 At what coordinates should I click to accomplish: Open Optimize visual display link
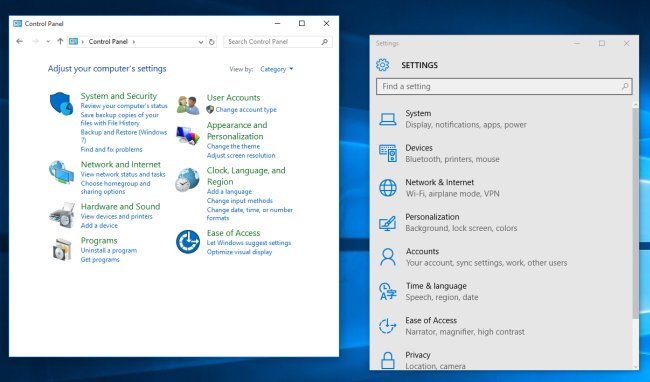[239, 252]
